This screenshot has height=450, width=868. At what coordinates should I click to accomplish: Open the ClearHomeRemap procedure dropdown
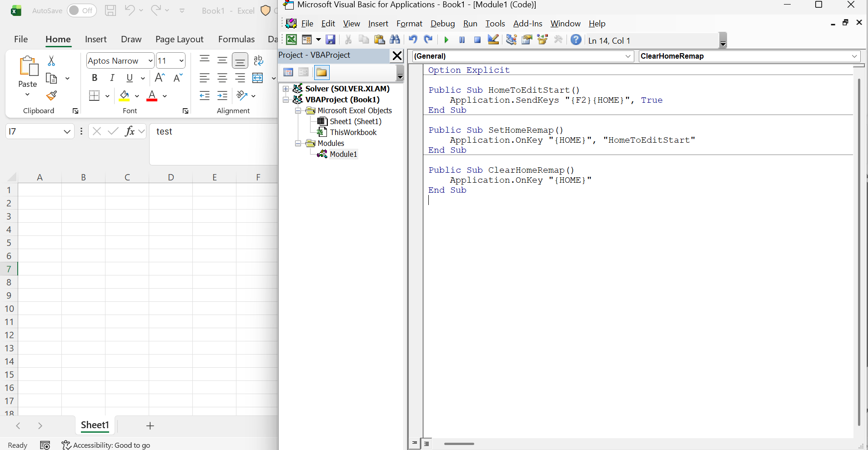point(854,56)
